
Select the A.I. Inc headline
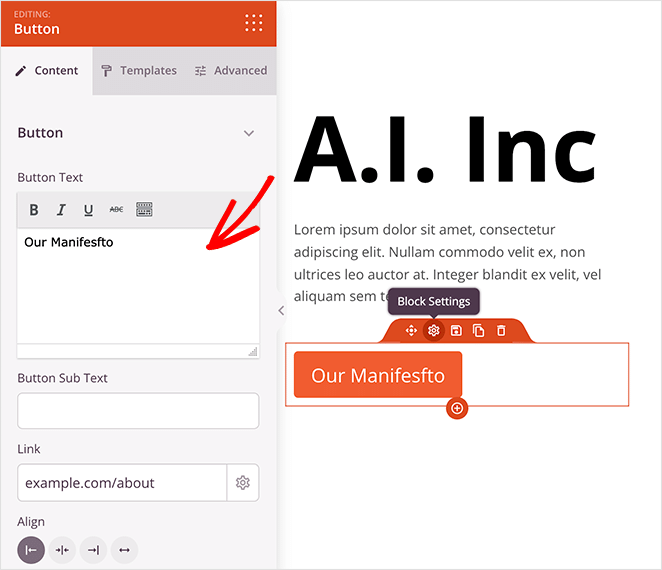coord(445,149)
